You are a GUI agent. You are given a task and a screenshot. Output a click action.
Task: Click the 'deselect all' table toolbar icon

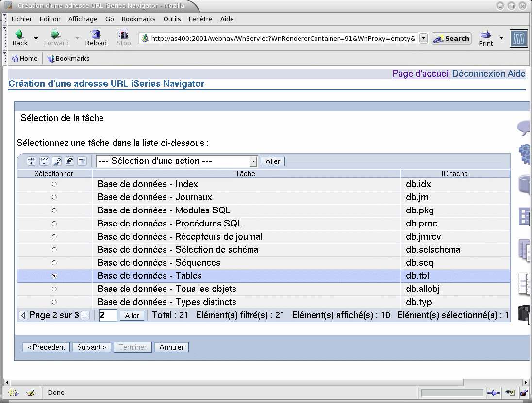pos(44,161)
